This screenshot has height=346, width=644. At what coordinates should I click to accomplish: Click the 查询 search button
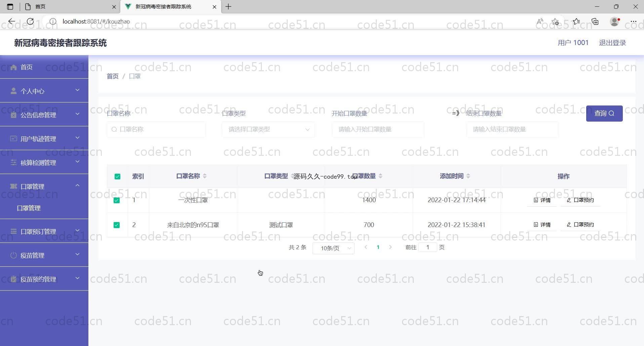[604, 114]
